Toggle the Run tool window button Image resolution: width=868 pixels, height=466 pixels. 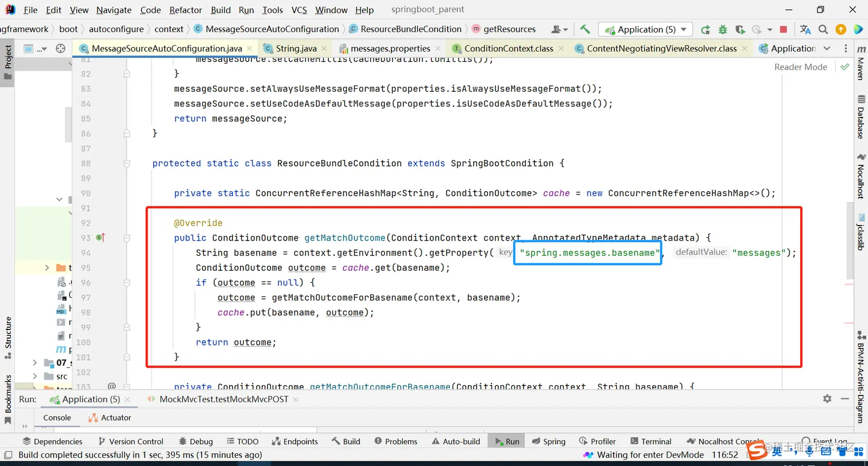[506, 441]
